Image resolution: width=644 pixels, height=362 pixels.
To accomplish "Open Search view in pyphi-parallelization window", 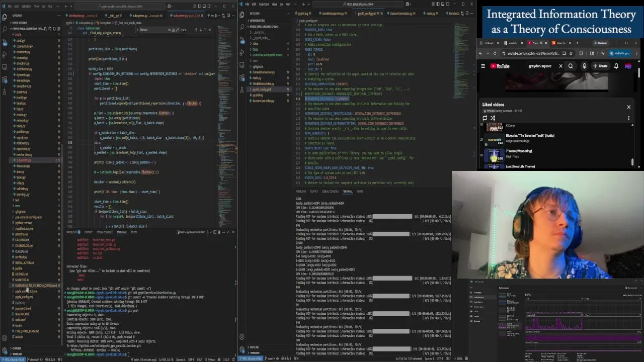I will click(x=4, y=29).
